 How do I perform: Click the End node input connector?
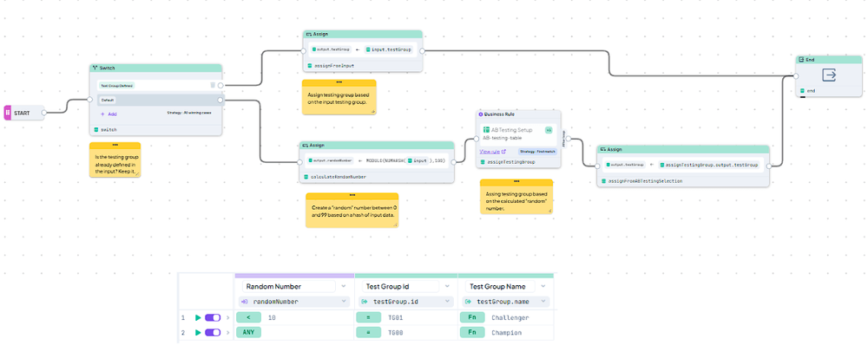[795, 75]
